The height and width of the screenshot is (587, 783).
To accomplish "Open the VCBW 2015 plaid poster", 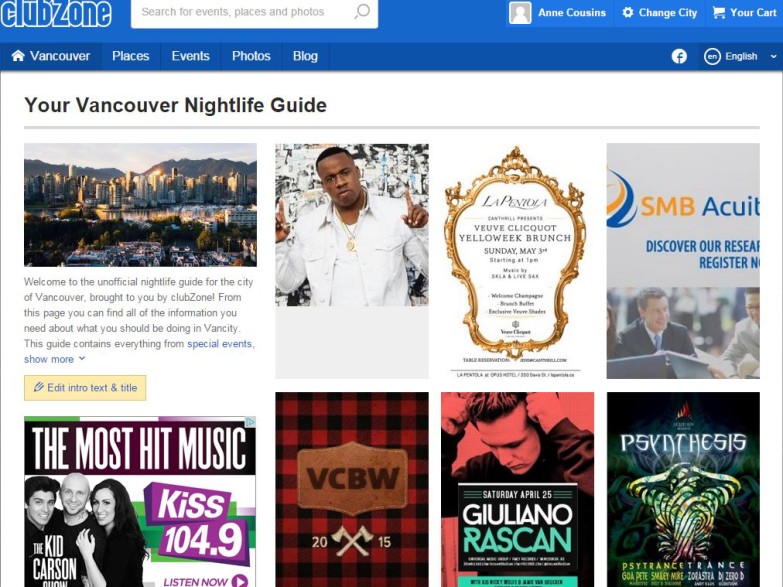I will pos(352,490).
